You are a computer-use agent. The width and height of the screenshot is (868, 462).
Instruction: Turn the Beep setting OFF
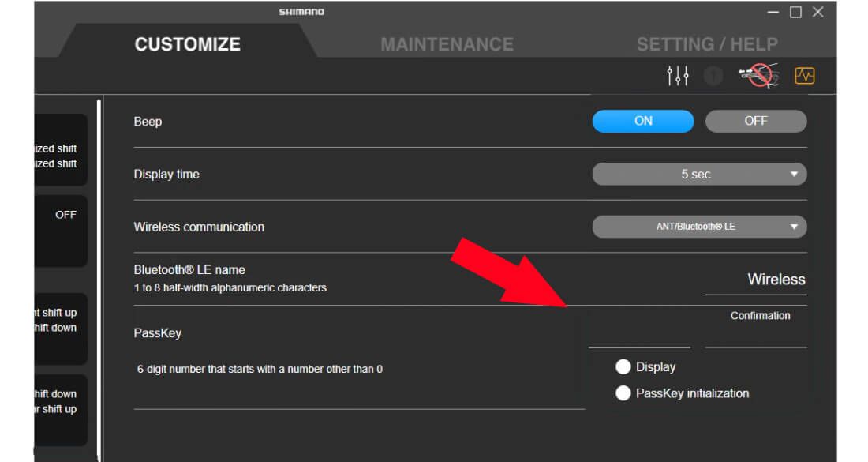pos(755,121)
